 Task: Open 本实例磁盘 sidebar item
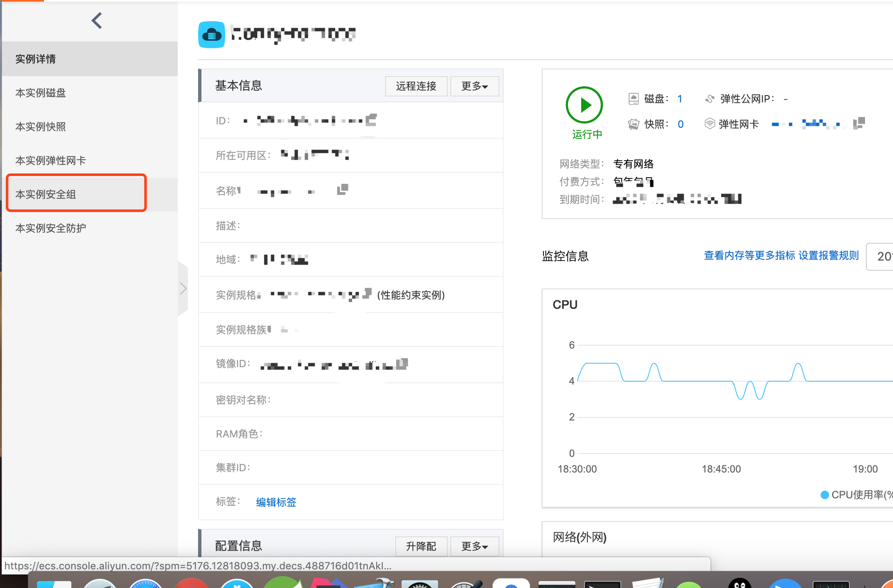click(41, 93)
